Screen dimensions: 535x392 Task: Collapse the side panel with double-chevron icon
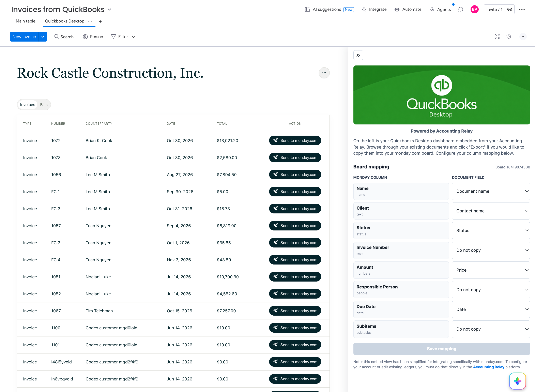coord(358,55)
